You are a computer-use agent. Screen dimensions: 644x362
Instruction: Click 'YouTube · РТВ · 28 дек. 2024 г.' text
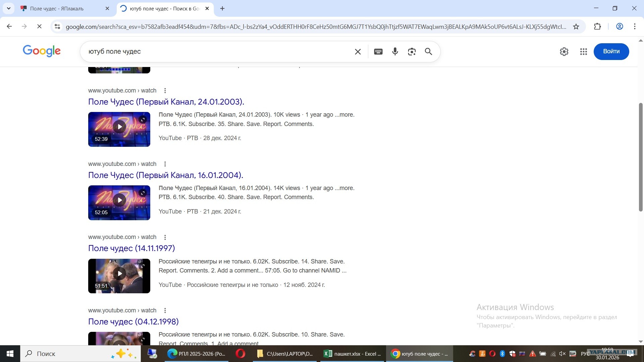pos(200,138)
